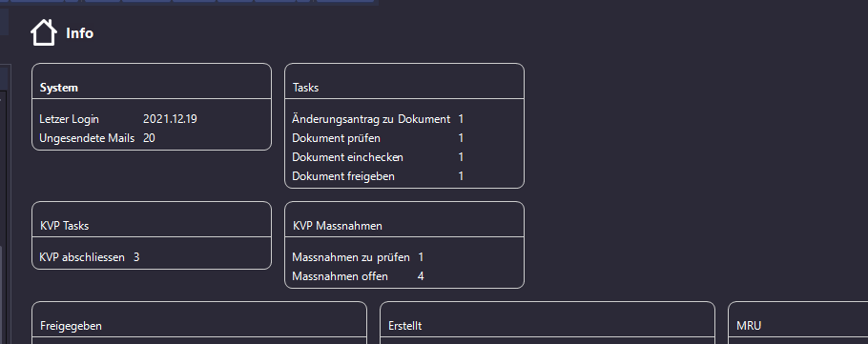Click the date value 2021.12.19
This screenshot has width=868, height=344.
click(x=170, y=119)
